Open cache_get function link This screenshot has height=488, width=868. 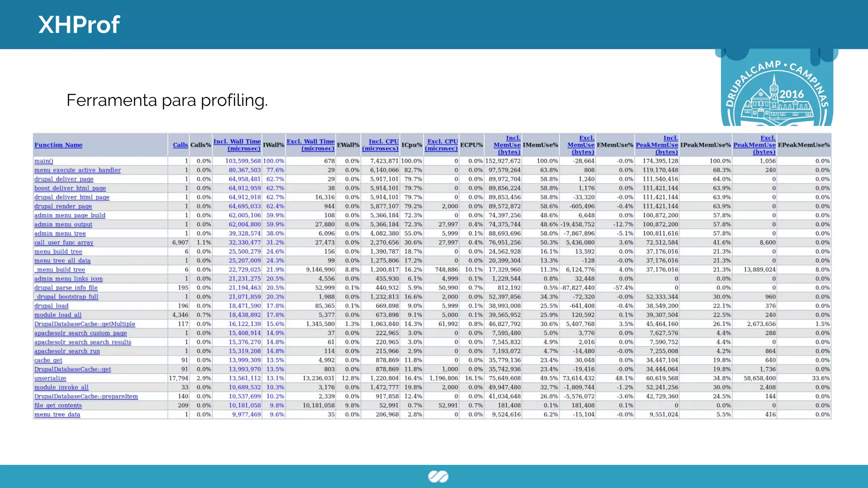pos(48,360)
